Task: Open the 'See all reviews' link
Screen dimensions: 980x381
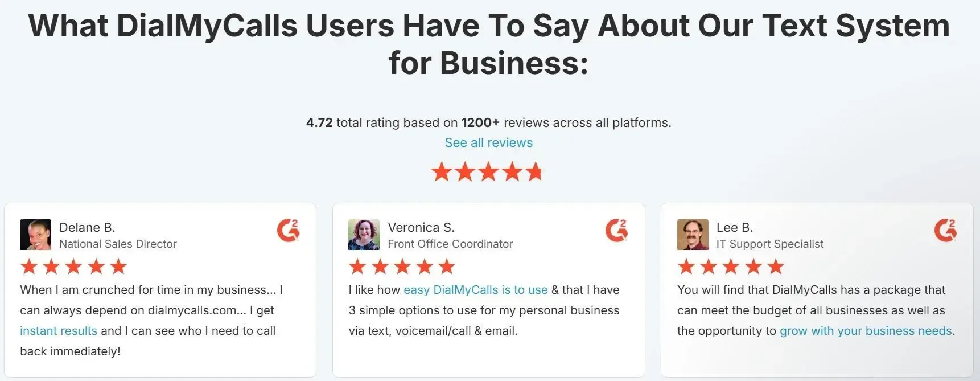Action: click(x=489, y=143)
